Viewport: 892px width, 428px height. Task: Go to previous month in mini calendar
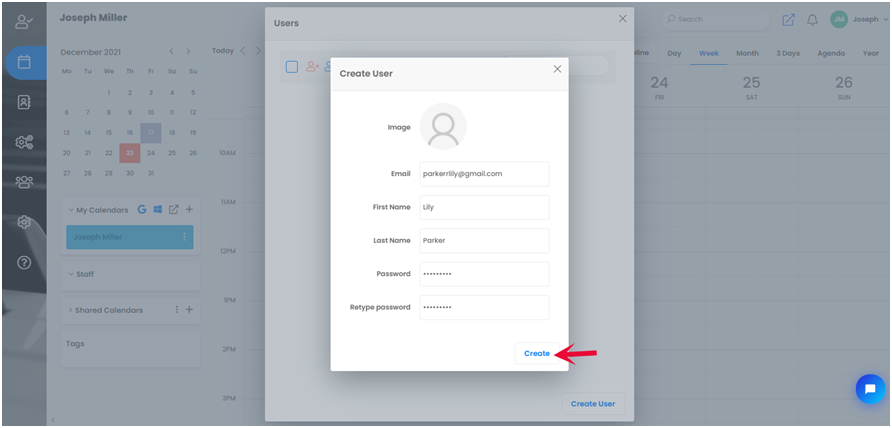pyautogui.click(x=172, y=51)
